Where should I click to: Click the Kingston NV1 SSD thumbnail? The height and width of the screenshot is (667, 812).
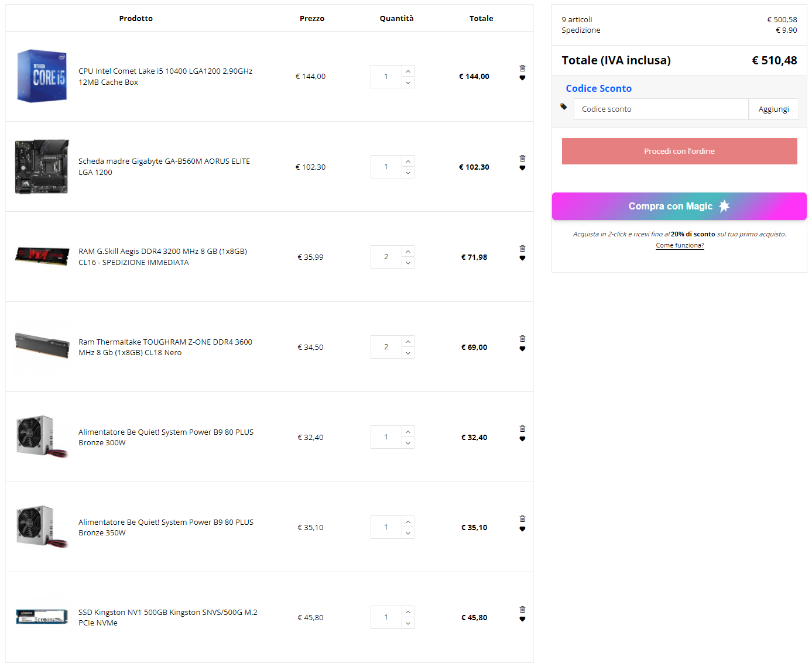[x=42, y=617]
